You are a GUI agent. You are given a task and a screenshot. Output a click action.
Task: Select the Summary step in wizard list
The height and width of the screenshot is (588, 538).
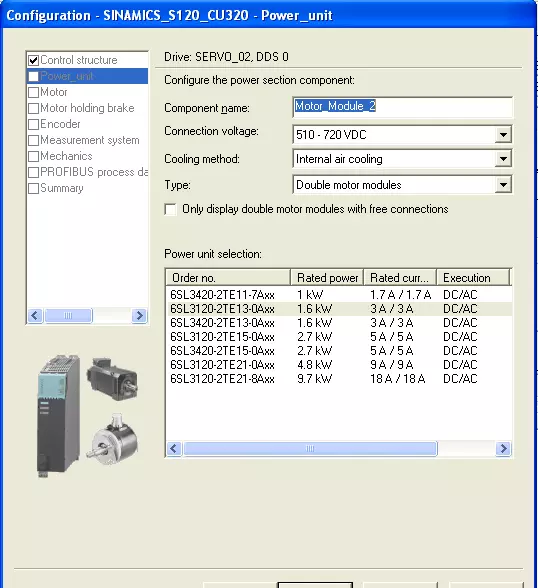point(61,188)
